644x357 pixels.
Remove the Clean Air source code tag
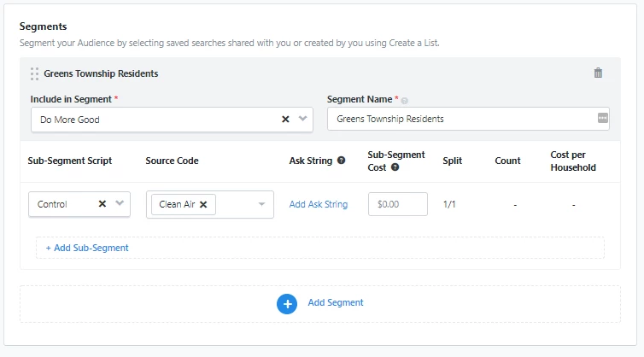tap(203, 204)
